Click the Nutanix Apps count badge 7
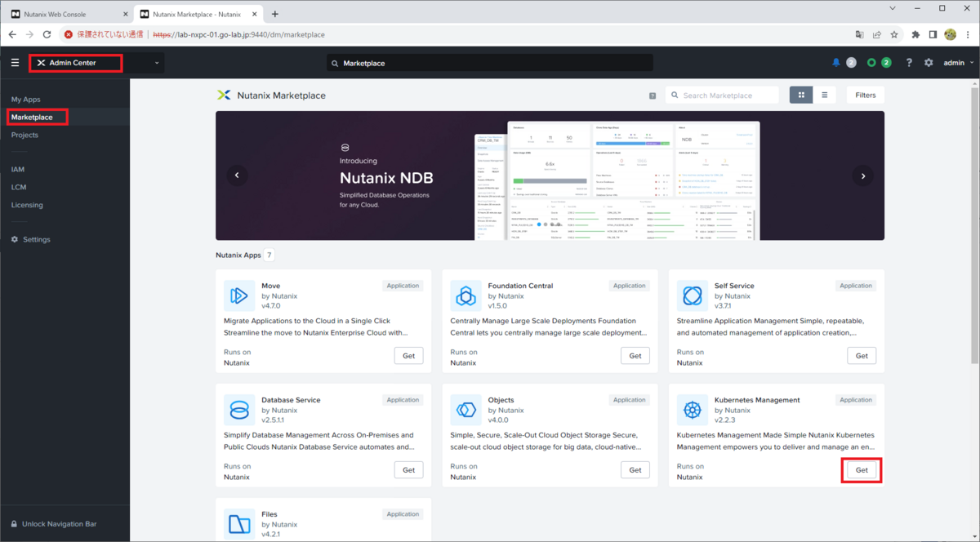980x542 pixels. click(269, 255)
